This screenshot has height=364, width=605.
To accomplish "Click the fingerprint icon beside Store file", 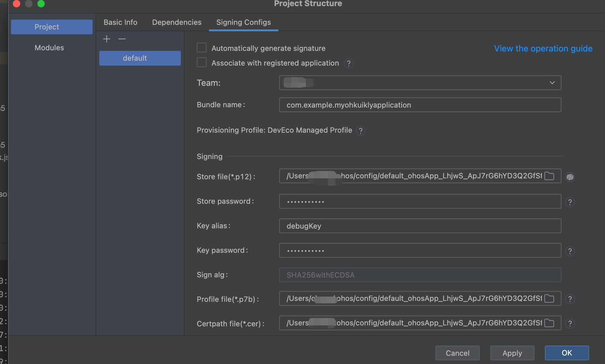I will pyautogui.click(x=570, y=177).
